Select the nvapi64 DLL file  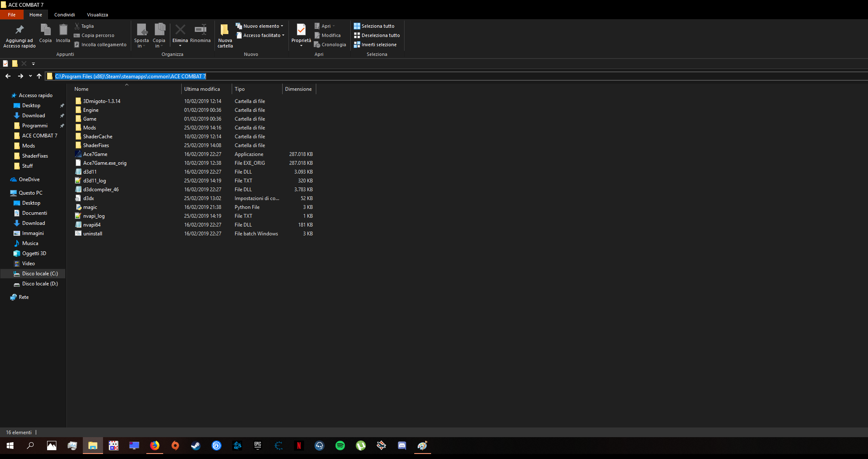tap(92, 225)
